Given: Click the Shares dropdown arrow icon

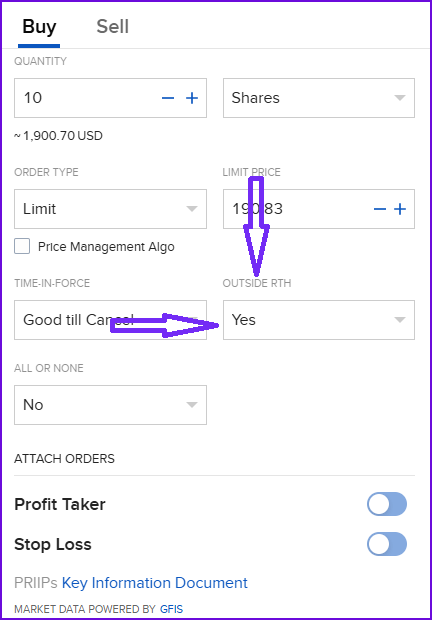Looking at the screenshot, I should click(x=400, y=98).
